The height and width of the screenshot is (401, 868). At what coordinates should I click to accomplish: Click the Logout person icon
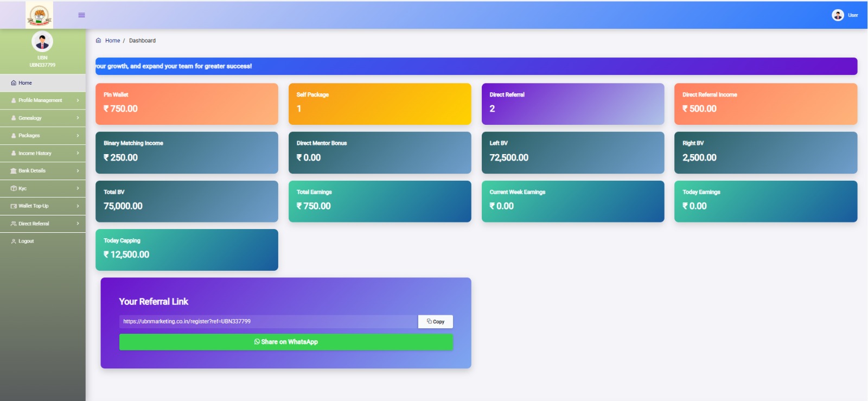14,241
